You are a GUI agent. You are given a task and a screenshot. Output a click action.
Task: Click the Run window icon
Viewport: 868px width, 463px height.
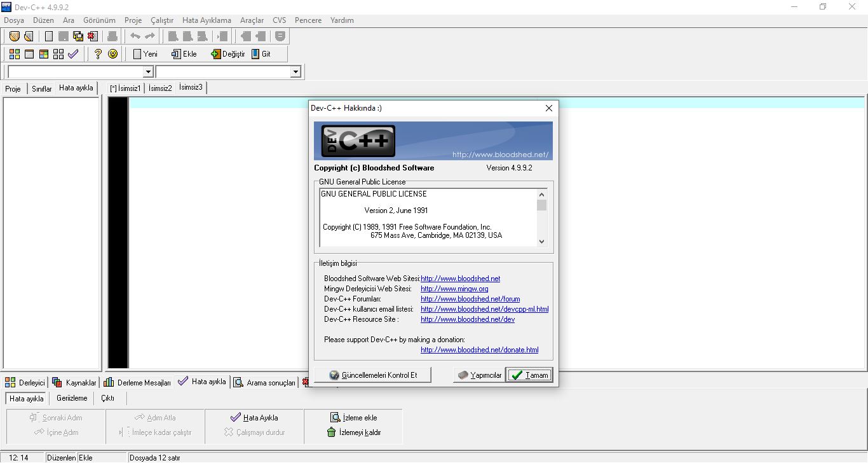pyautogui.click(x=29, y=54)
